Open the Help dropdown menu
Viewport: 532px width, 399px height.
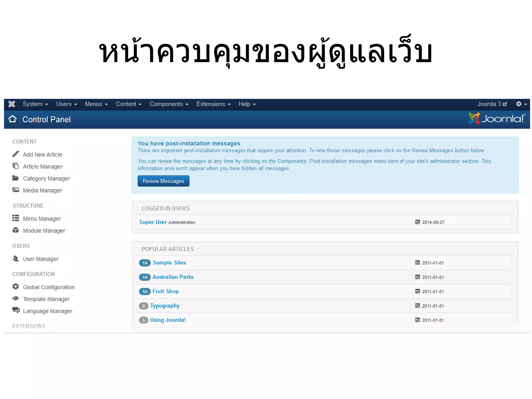click(247, 104)
